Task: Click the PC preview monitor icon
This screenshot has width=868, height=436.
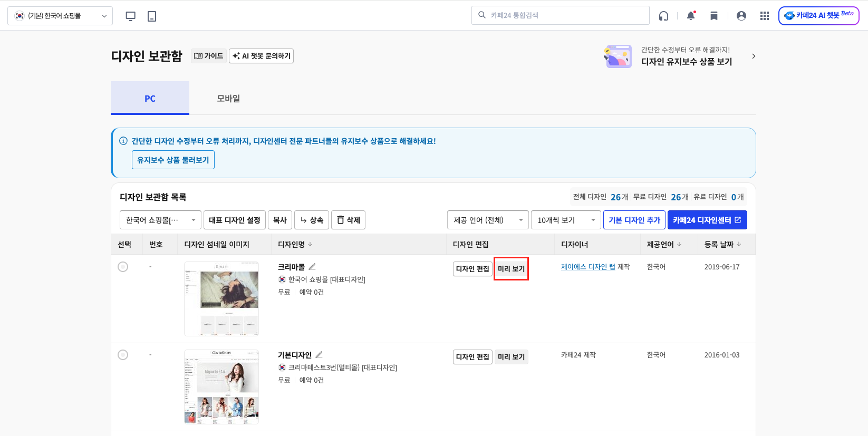Action: pyautogui.click(x=131, y=16)
